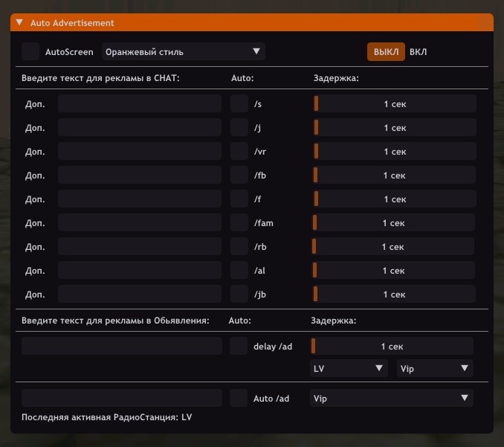Tick the Auto checkbox for /s

[239, 104]
